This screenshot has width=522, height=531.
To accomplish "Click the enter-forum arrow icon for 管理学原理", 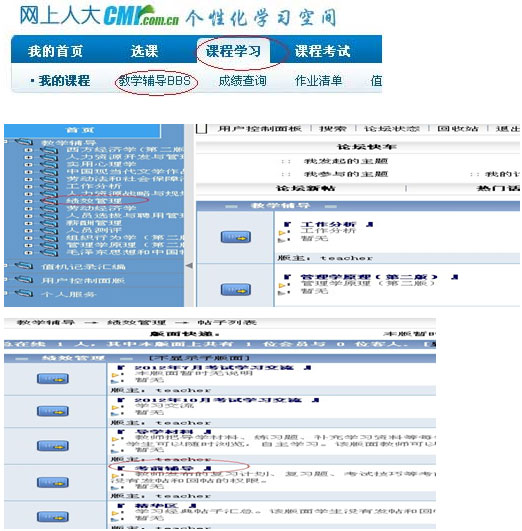I will [x=236, y=290].
